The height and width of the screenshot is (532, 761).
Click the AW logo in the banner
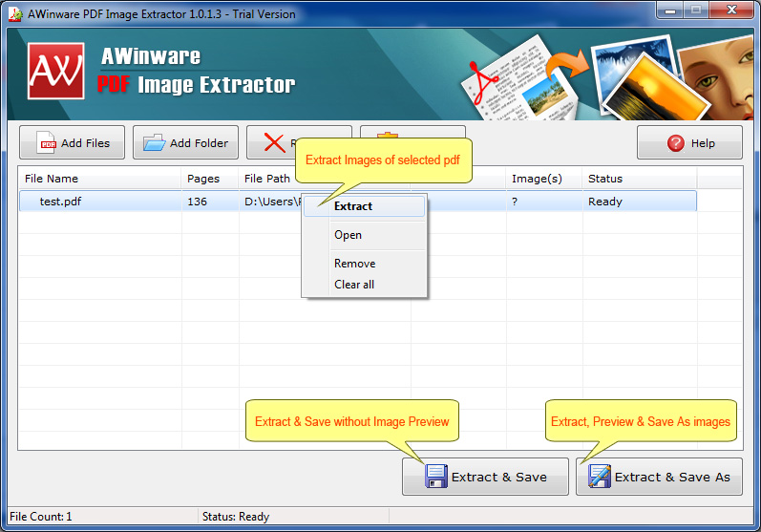click(x=55, y=71)
